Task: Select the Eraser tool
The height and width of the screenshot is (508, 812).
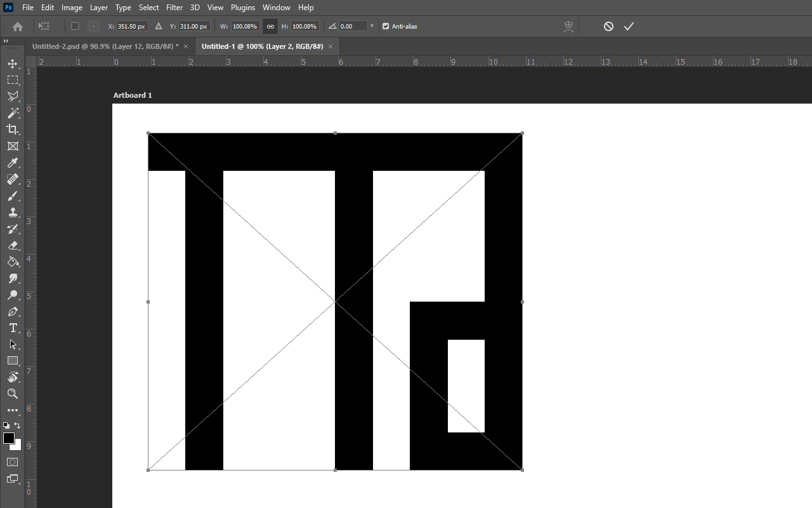Action: (13, 246)
